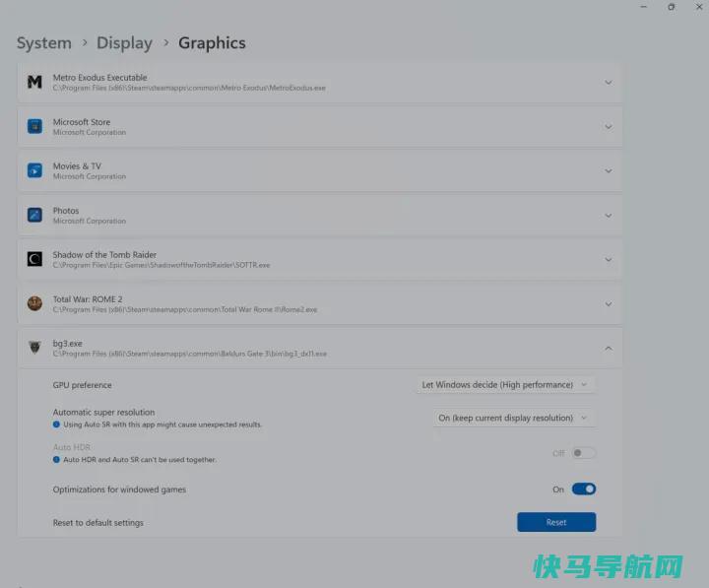709x588 pixels.
Task: Expand the Metro Exodus Executable entry
Action: tap(609, 83)
